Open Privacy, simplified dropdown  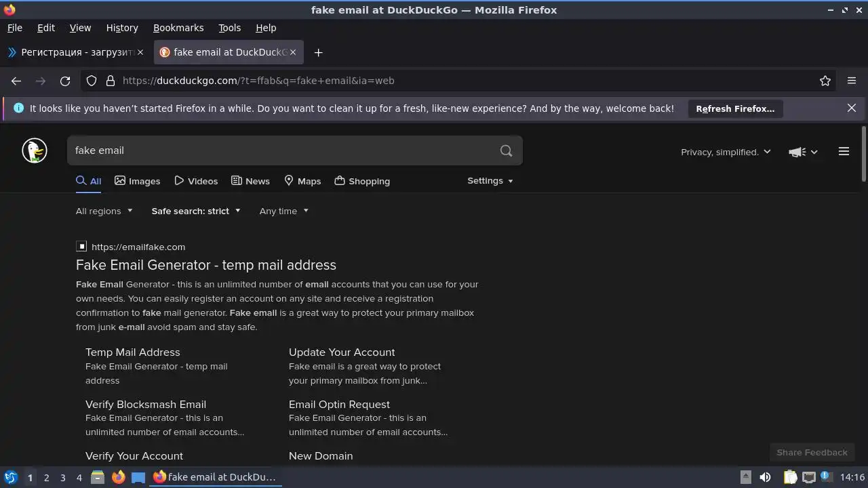click(726, 152)
